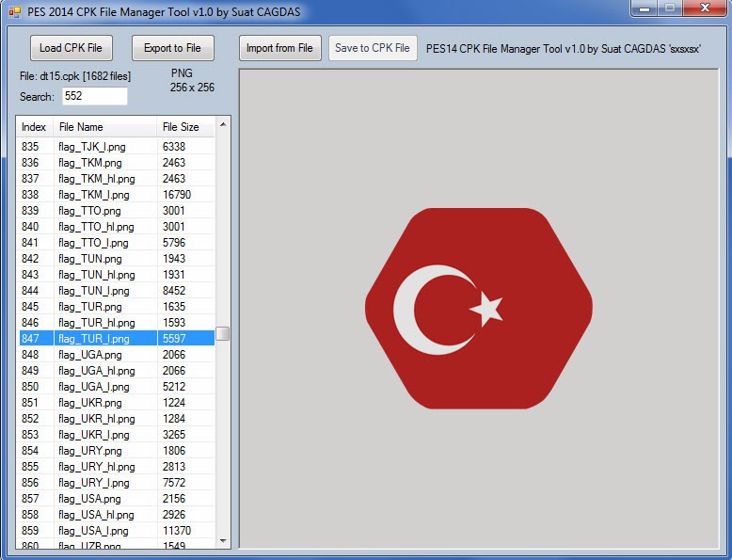732x560 pixels.
Task: Select the flag_UKR_l.png row
Action: (117, 435)
